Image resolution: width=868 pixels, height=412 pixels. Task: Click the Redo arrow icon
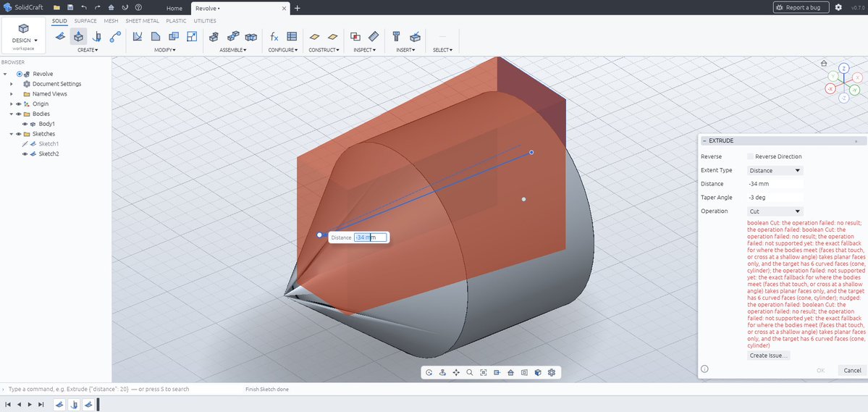click(98, 8)
